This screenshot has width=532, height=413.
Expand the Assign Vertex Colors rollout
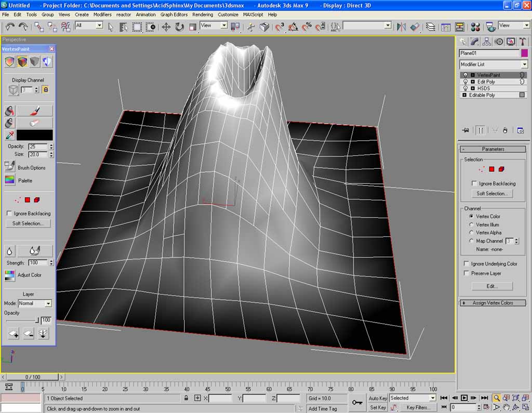point(493,303)
